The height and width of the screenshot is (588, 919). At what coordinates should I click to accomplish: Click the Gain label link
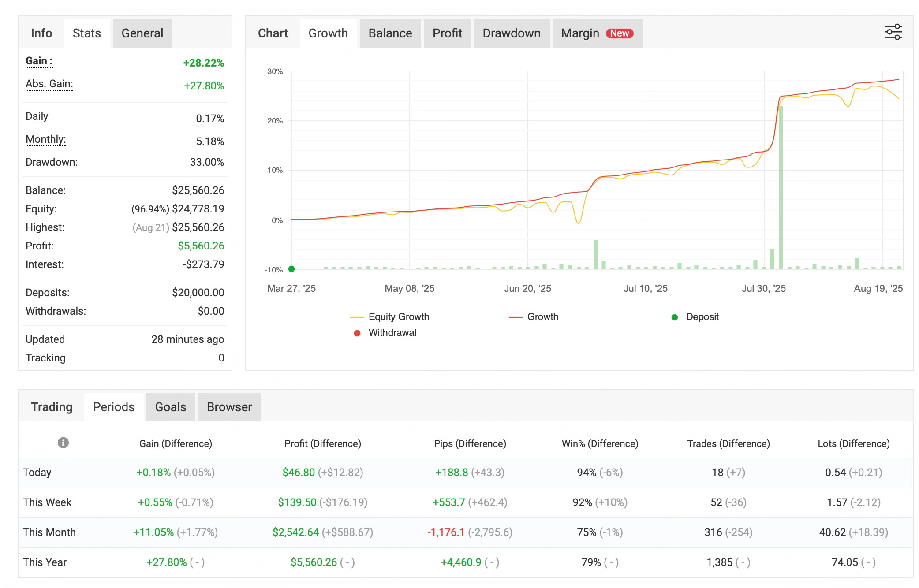click(39, 61)
